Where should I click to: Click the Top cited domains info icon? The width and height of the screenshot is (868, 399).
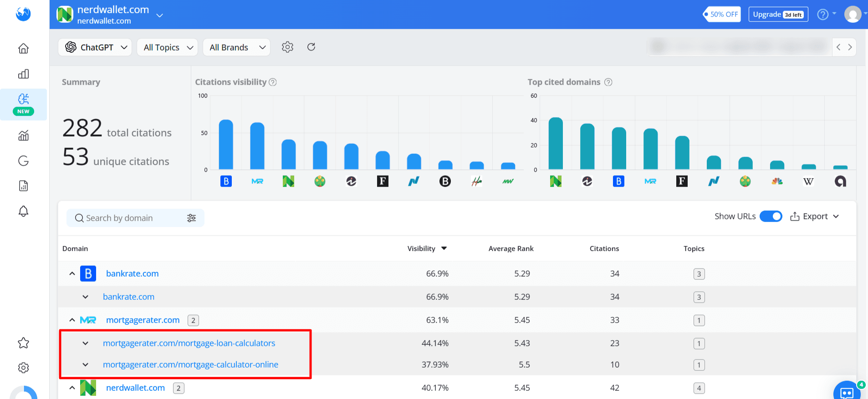(x=608, y=82)
